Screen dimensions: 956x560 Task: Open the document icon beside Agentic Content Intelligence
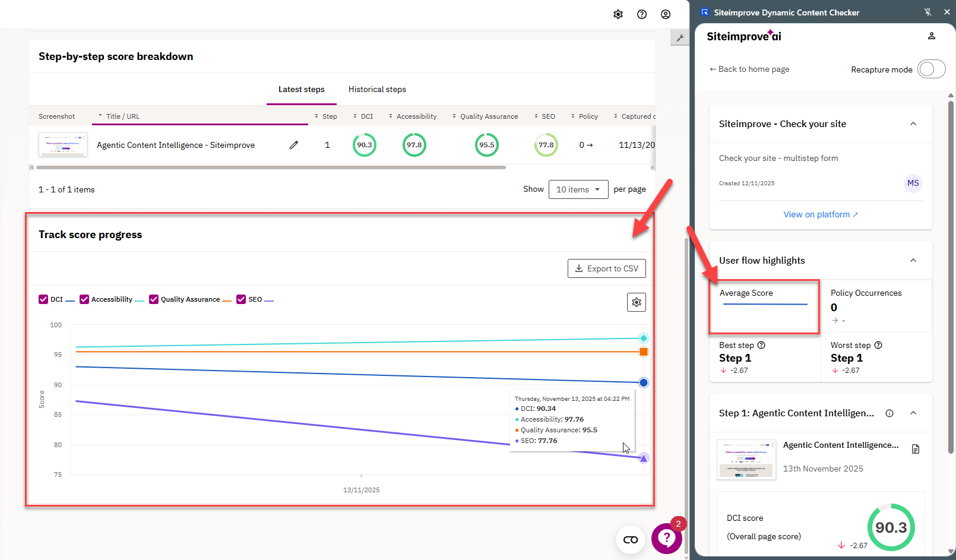click(916, 449)
